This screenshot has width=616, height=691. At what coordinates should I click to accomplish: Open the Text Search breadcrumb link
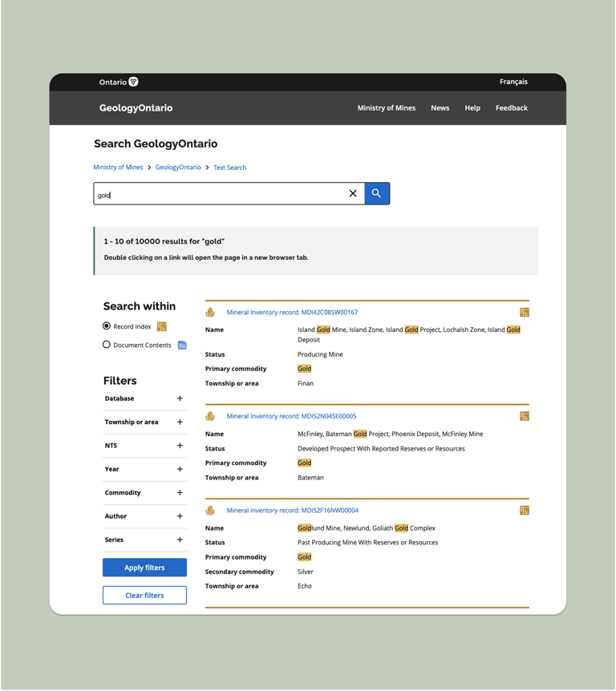click(229, 168)
